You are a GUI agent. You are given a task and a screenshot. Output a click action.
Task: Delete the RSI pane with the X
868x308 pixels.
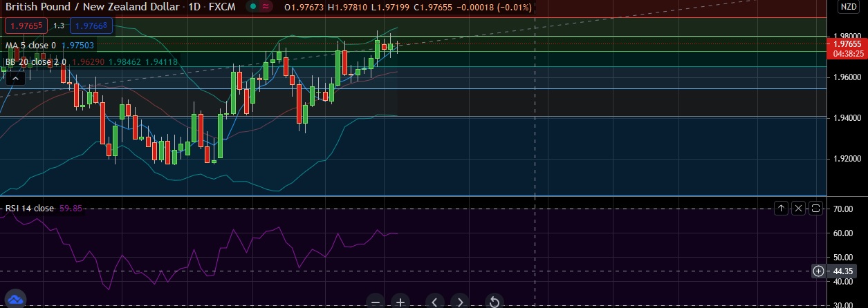[x=798, y=208]
